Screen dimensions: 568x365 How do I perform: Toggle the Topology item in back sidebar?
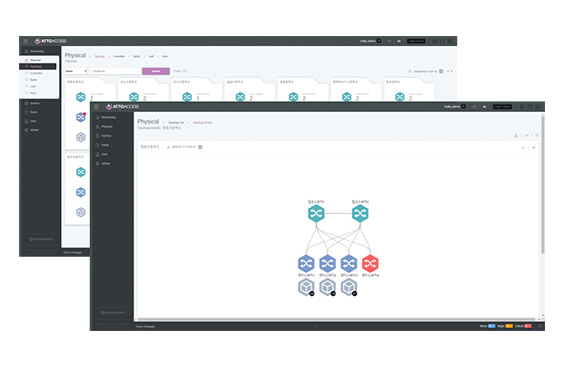coord(38,66)
